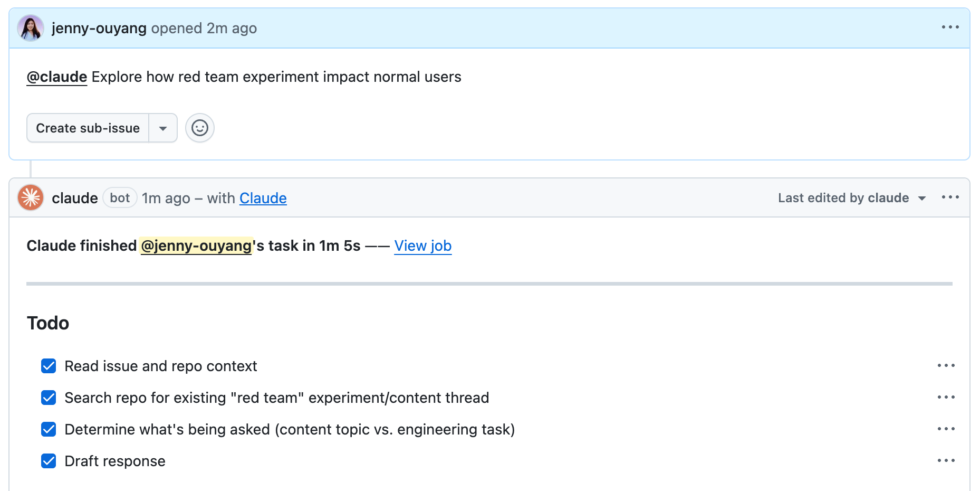Open the claude bot username link

(x=75, y=198)
